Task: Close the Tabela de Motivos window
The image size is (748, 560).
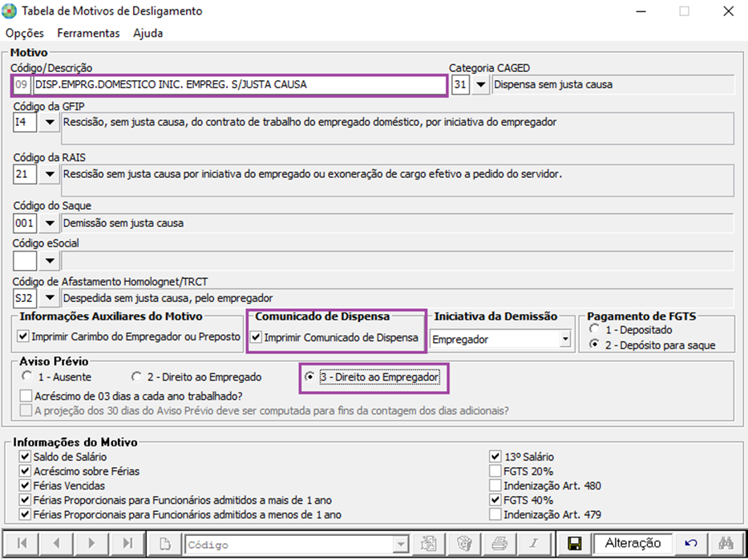Action: tap(729, 11)
